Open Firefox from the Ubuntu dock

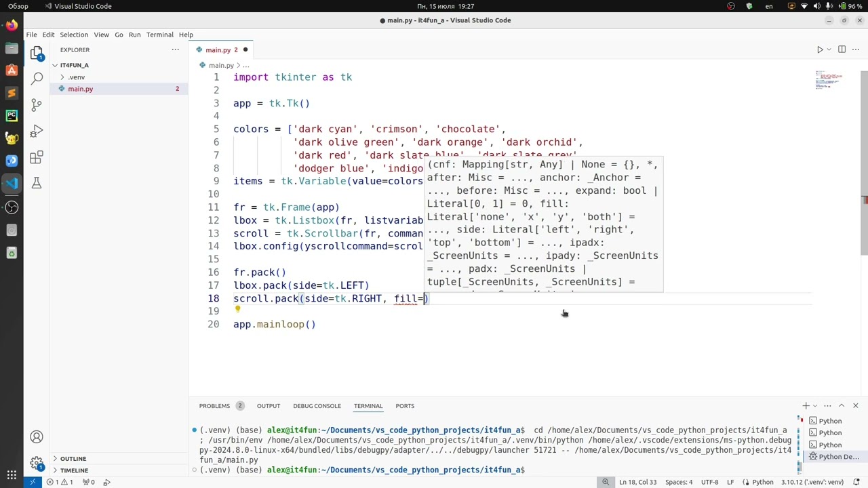tap(12, 26)
